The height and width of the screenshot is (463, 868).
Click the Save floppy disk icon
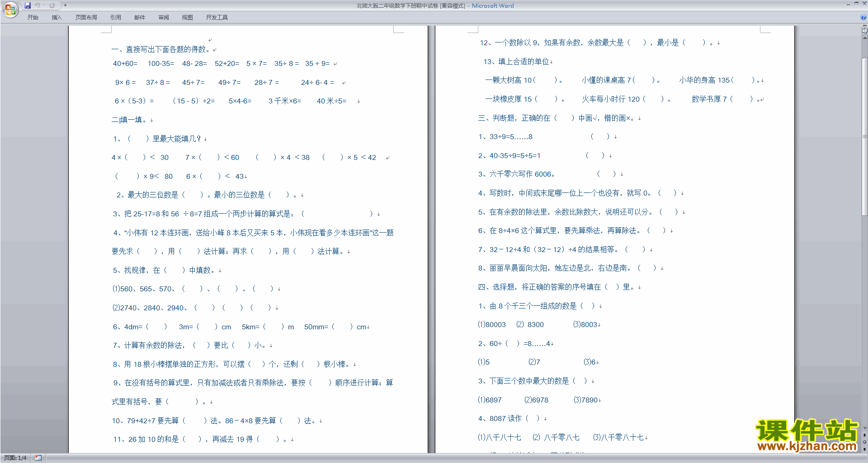[x=28, y=5]
